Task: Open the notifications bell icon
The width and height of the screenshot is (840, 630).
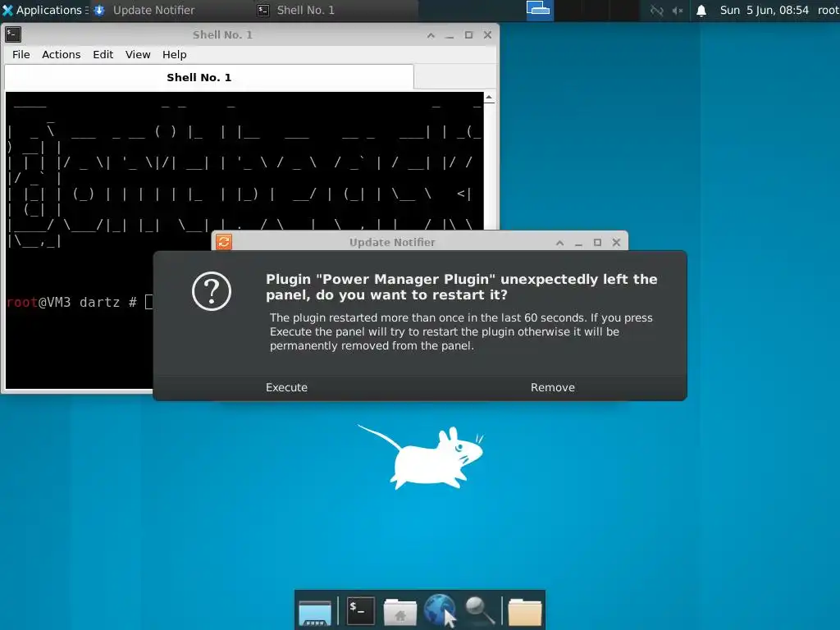Action: coord(701,10)
